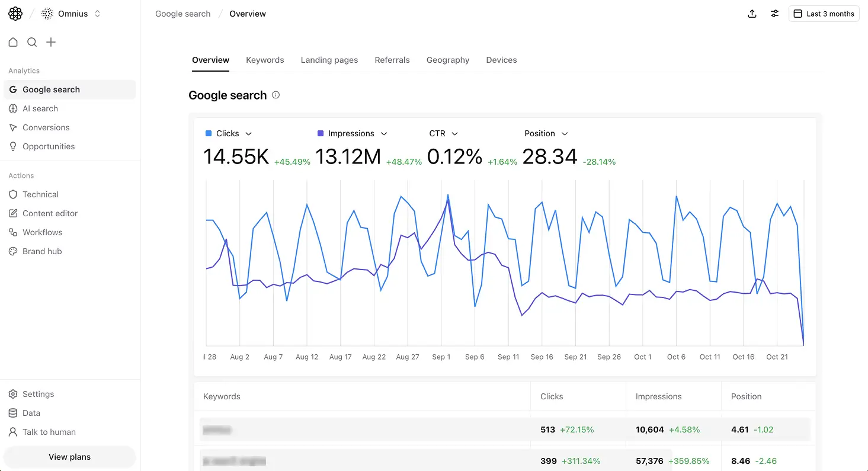Open the chart filters icon
Image resolution: width=868 pixels, height=471 pixels.
pyautogui.click(x=774, y=13)
